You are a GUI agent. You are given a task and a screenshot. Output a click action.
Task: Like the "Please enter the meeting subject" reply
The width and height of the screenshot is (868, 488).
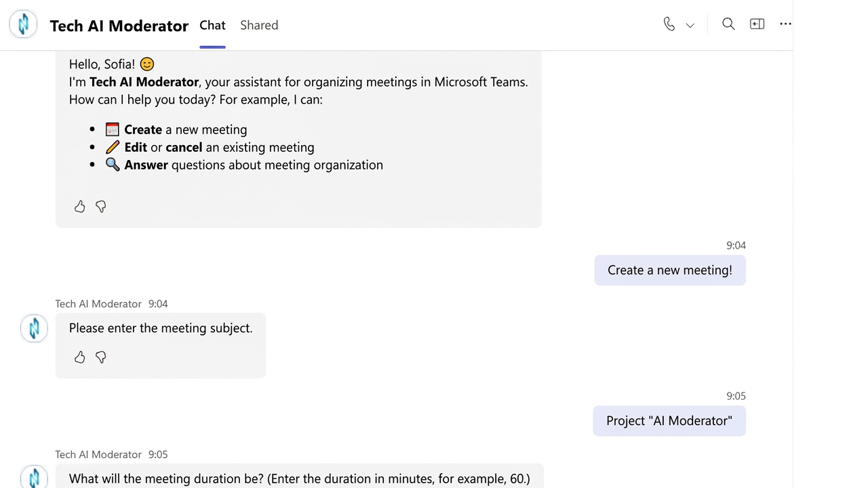[x=80, y=357]
